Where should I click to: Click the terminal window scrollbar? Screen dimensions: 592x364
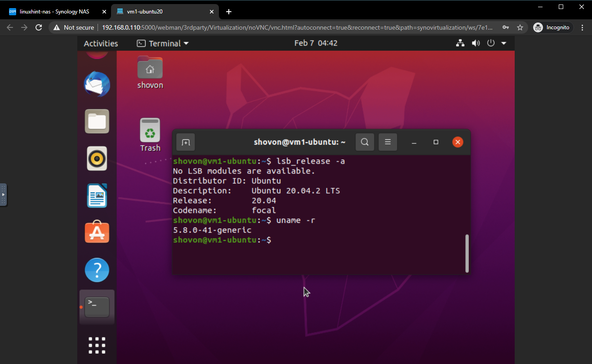[467, 253]
